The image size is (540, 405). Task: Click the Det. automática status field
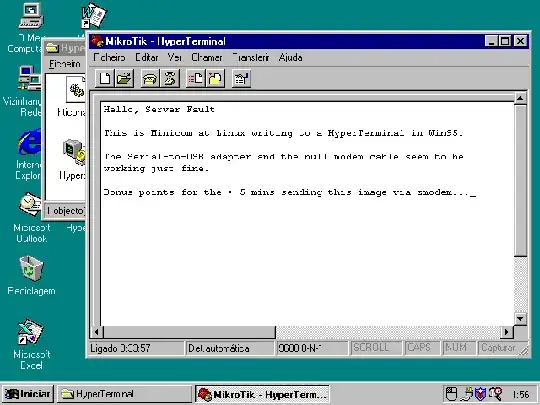click(230, 348)
